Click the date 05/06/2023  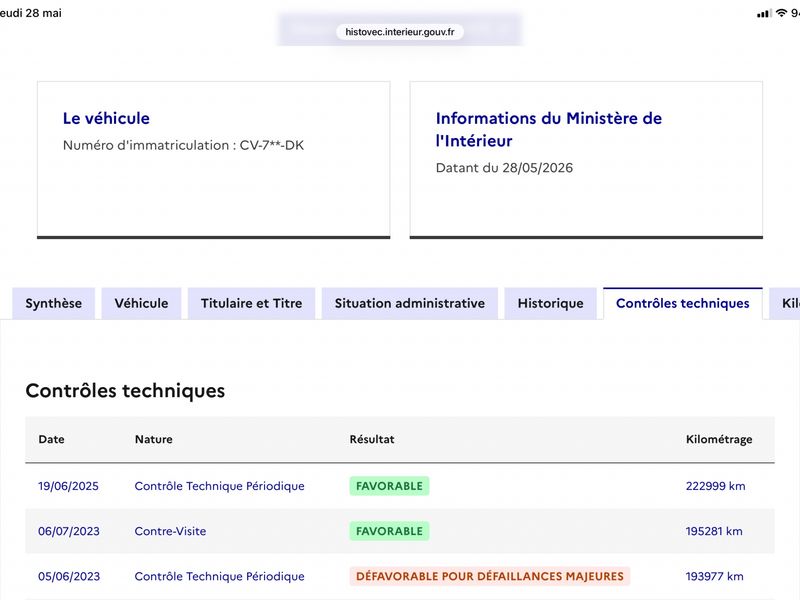click(69, 577)
